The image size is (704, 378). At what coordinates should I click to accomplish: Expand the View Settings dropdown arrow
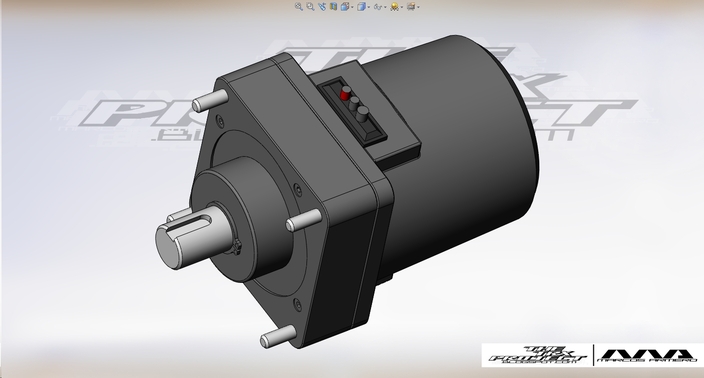pos(418,7)
